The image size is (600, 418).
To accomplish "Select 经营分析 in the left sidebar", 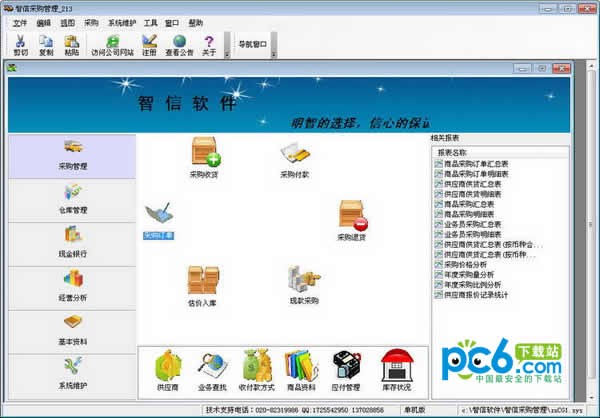I will pos(72,288).
